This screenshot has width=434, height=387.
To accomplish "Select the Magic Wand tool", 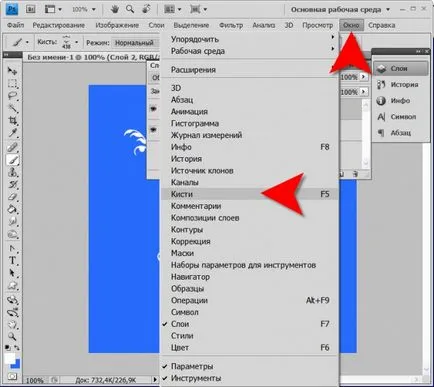I will pyautogui.click(x=12, y=108).
